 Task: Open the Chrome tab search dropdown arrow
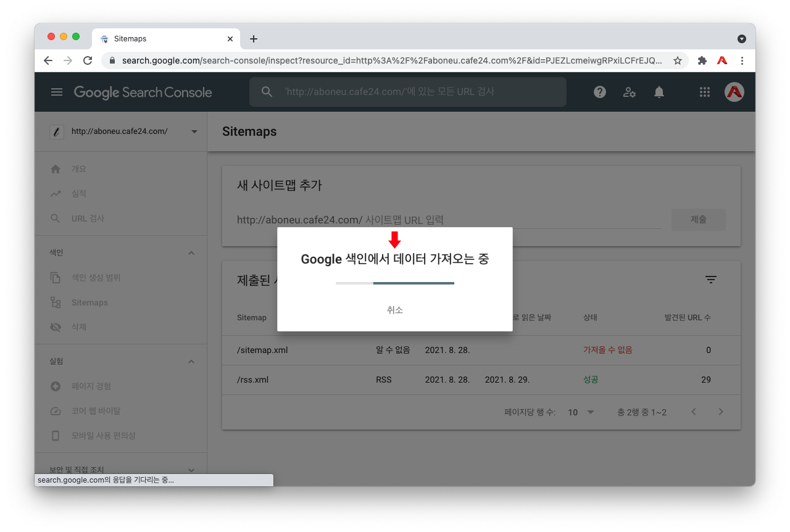pos(742,38)
